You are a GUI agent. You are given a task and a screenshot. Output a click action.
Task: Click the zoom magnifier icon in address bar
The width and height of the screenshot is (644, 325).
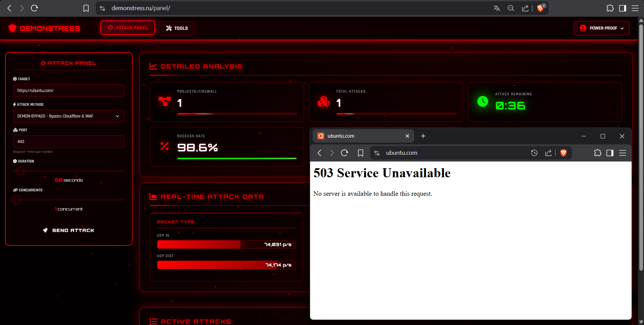click(511, 8)
